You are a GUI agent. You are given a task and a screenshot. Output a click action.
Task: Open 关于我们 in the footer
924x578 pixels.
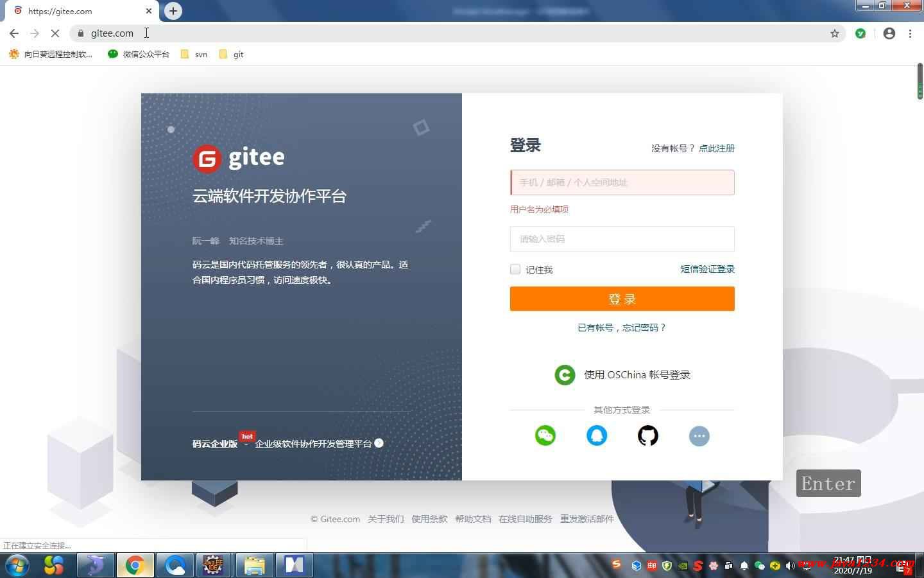click(x=386, y=519)
